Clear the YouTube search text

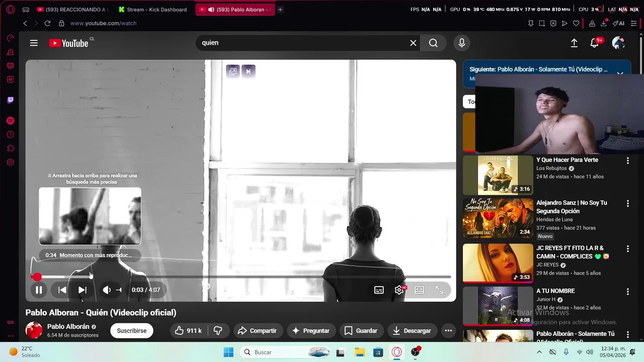pos(413,43)
